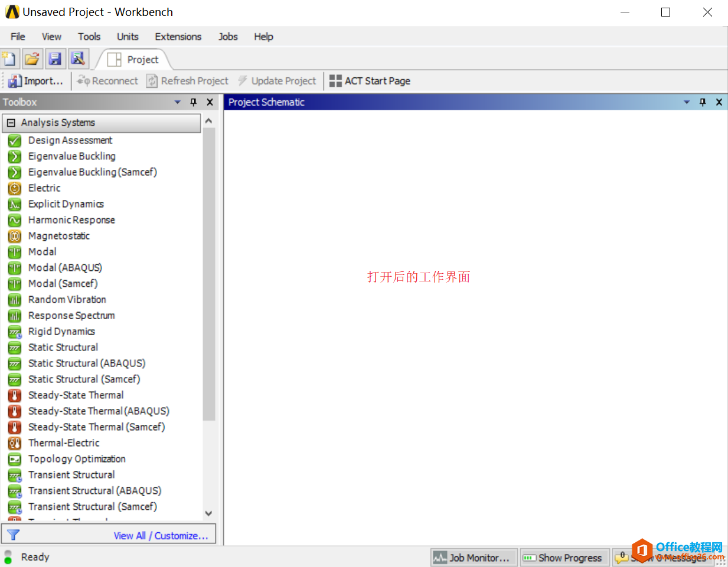Open the Toolbox panel dropdown arrow
This screenshot has height=567, width=728.
[x=178, y=102]
